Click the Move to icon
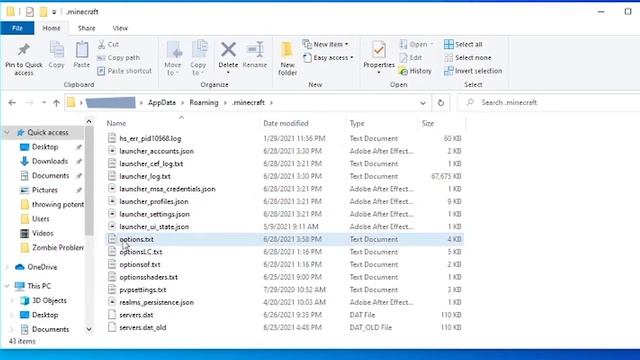Screen dimensions: 640x360 [174, 50]
